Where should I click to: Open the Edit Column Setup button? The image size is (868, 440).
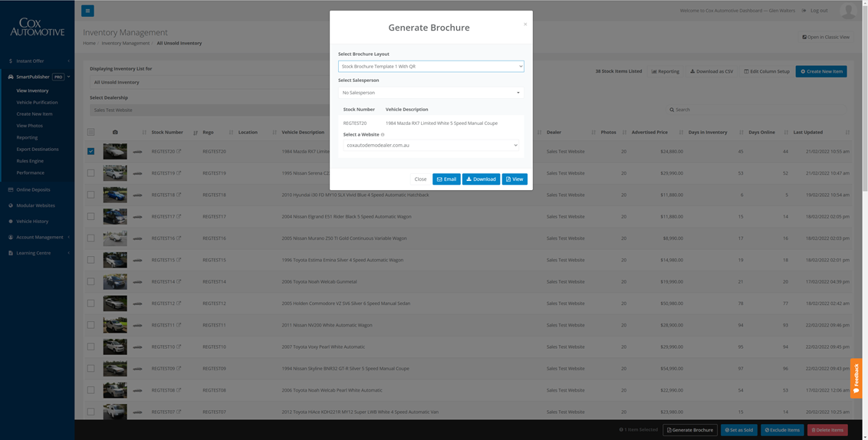click(x=767, y=71)
